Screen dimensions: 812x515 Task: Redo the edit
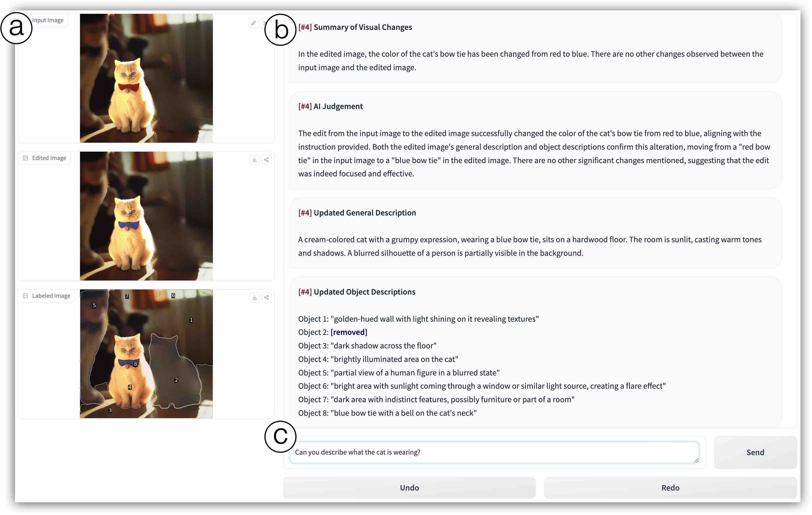[x=670, y=488]
